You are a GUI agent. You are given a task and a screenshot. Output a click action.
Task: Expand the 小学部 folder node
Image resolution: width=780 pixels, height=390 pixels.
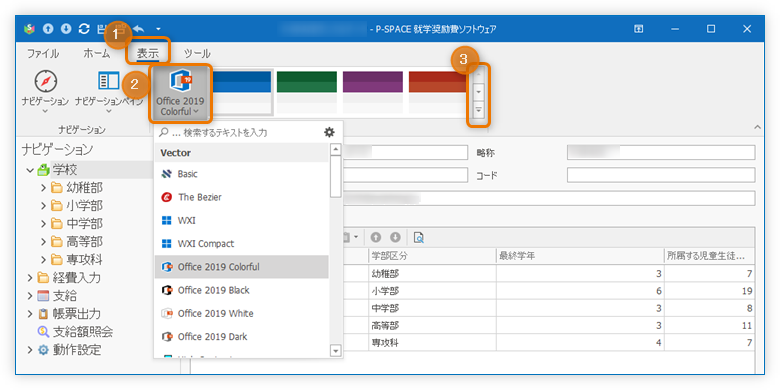[x=44, y=206]
